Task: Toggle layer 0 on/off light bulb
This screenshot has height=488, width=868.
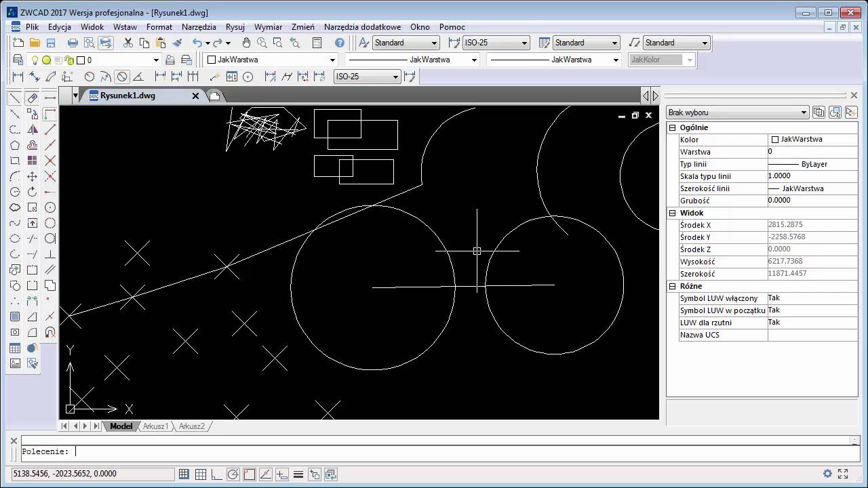Action: click(x=35, y=60)
